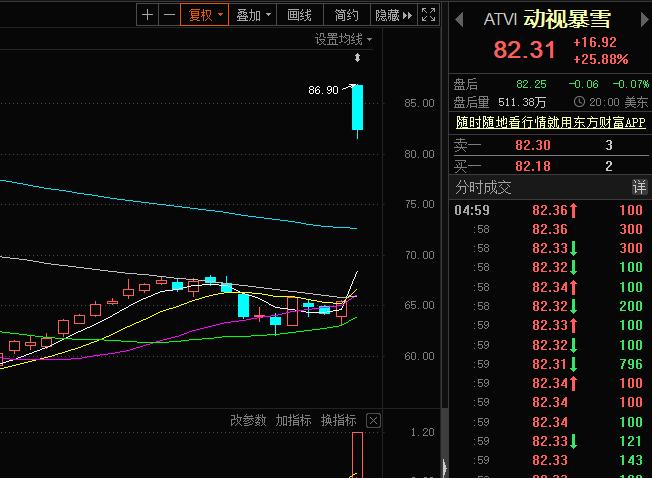Open the 叠加 overlay dropdown

coord(252,15)
